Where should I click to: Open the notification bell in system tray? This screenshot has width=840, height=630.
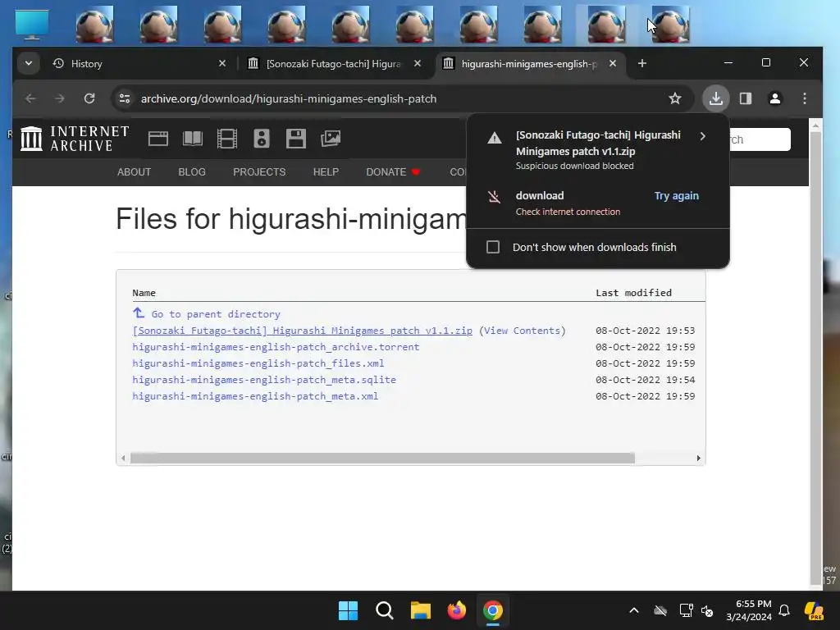[x=784, y=610]
